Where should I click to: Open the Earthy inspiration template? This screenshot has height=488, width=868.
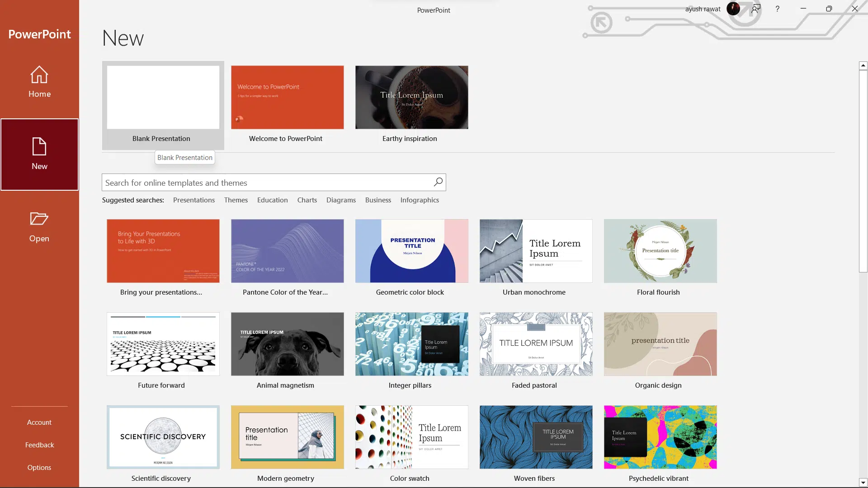(x=412, y=97)
